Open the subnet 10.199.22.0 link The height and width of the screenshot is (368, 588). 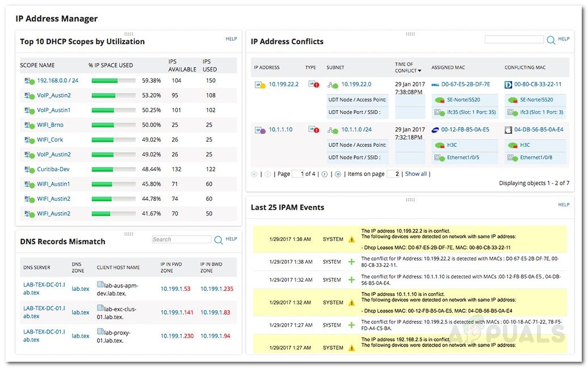(356, 83)
